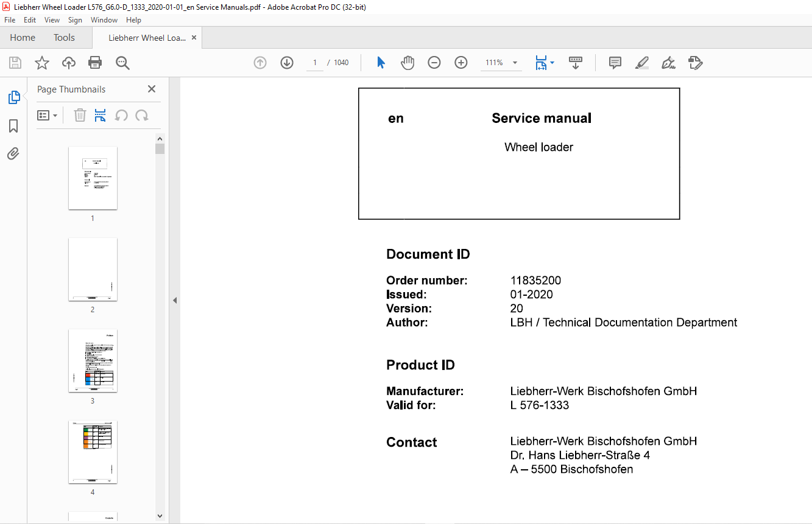Image resolution: width=812 pixels, height=524 pixels.
Task: Select page 4 thumbnail
Action: coord(93,452)
